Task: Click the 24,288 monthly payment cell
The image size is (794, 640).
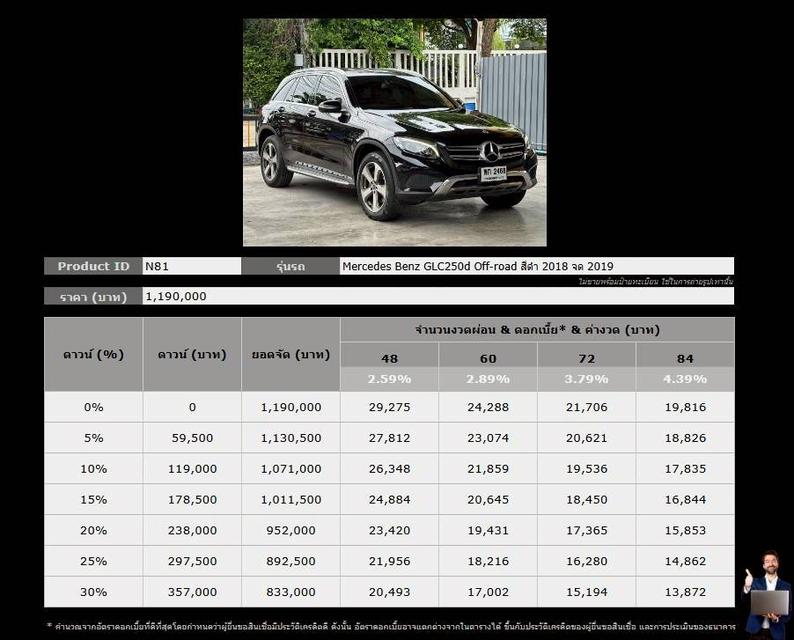Action: pyautogui.click(x=488, y=407)
